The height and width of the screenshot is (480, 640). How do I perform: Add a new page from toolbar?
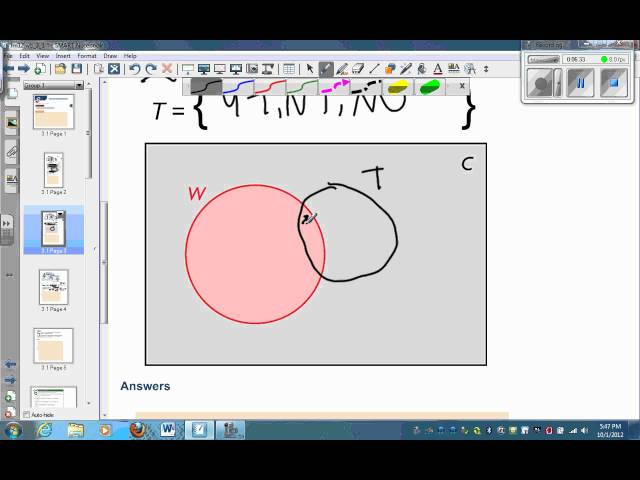(x=40, y=69)
